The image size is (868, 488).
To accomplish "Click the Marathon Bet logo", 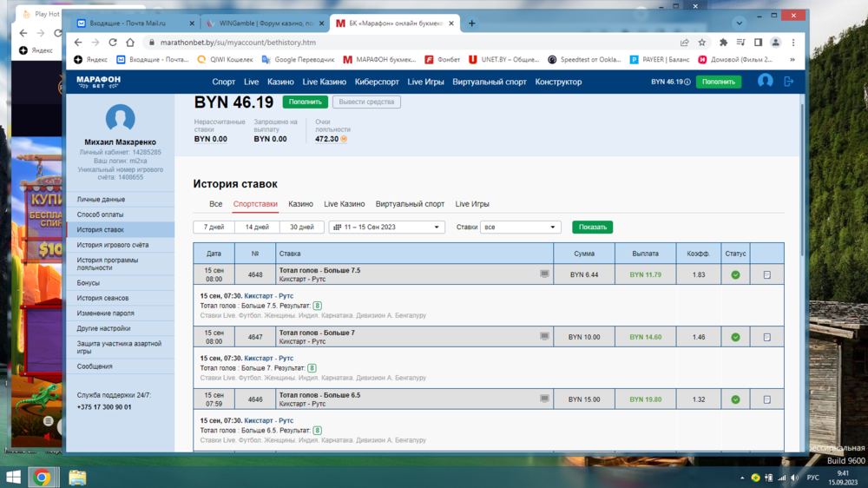I will (x=98, y=81).
